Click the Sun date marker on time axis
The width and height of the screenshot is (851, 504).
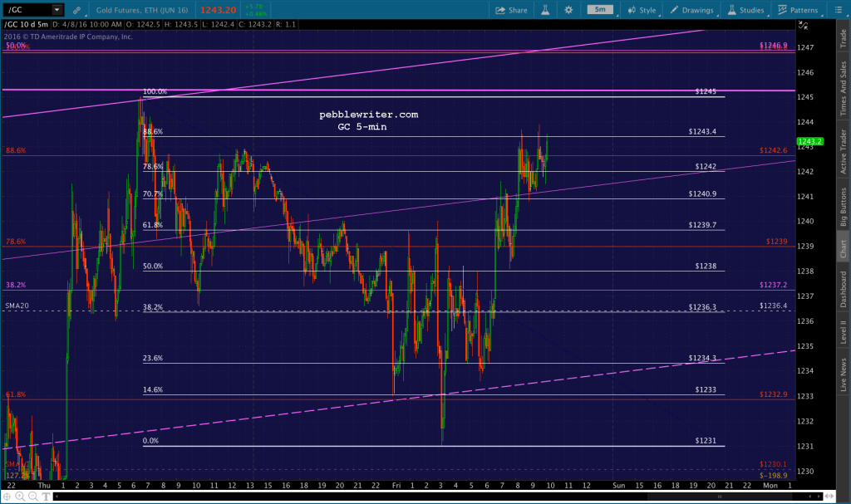click(618, 485)
